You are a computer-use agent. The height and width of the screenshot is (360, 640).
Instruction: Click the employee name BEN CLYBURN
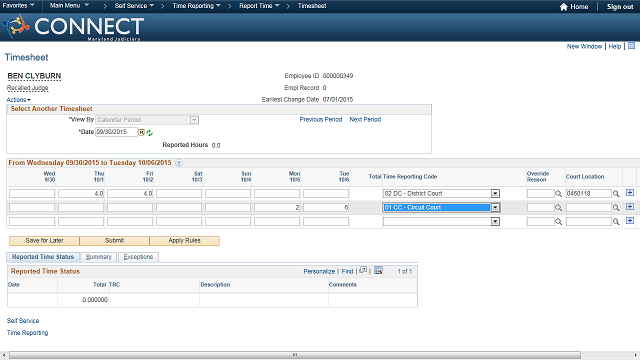pyautogui.click(x=34, y=76)
